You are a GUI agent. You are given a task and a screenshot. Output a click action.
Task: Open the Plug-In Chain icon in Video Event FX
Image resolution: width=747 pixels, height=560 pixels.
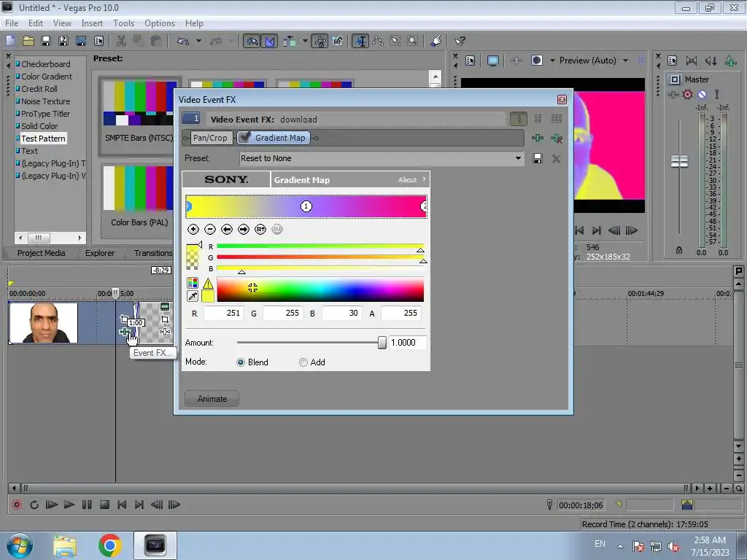tap(538, 138)
